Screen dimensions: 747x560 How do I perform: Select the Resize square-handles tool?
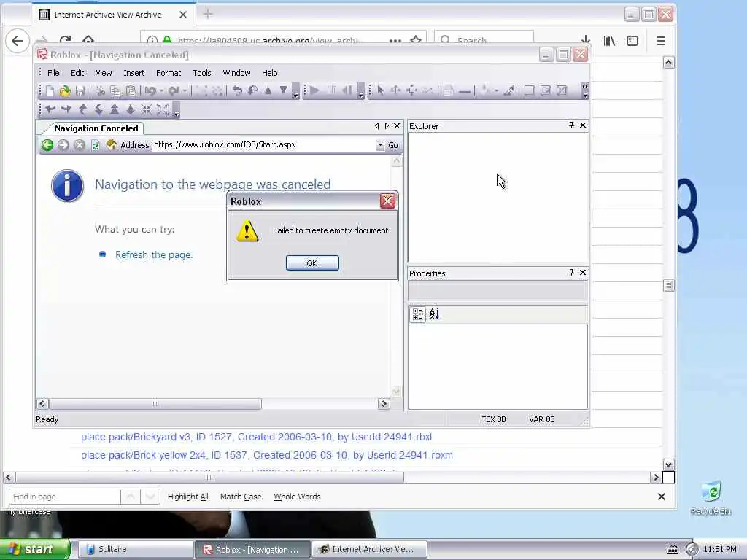412,90
